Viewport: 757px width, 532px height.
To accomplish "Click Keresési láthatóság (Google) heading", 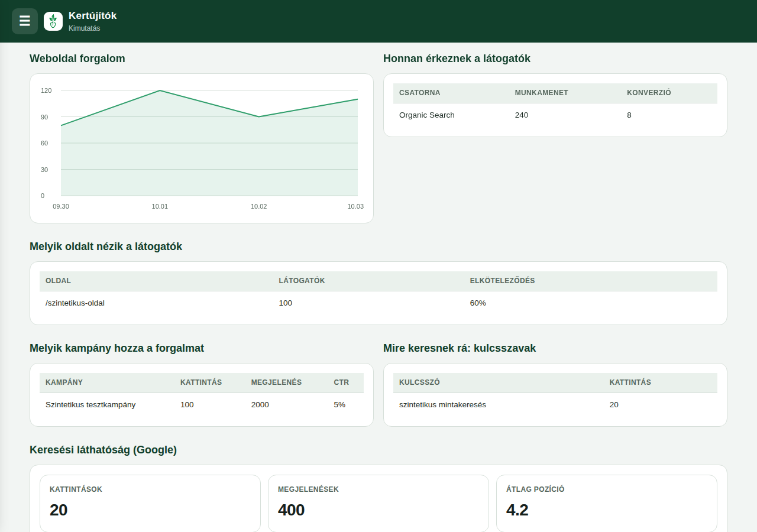I will coord(103,450).
